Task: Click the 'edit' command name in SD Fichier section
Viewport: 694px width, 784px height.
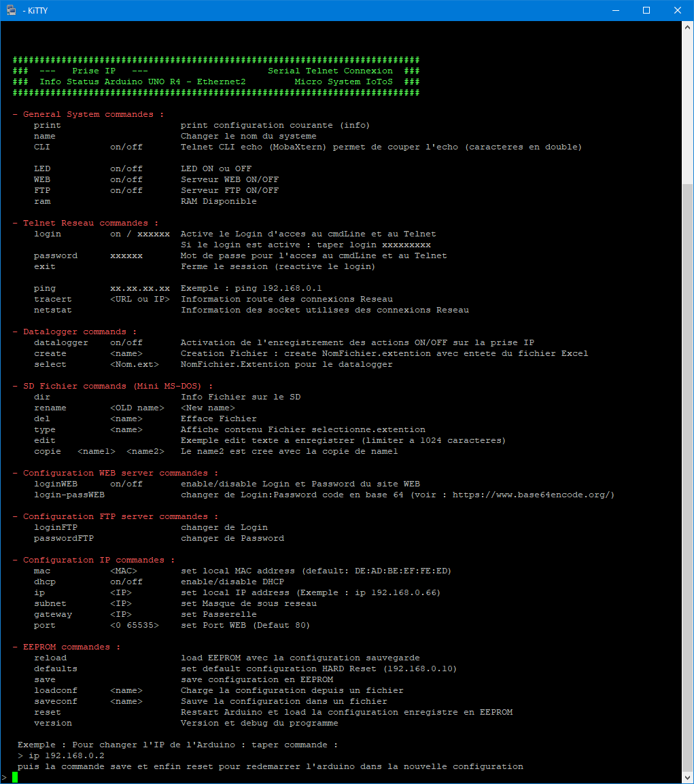Action: [x=45, y=440]
